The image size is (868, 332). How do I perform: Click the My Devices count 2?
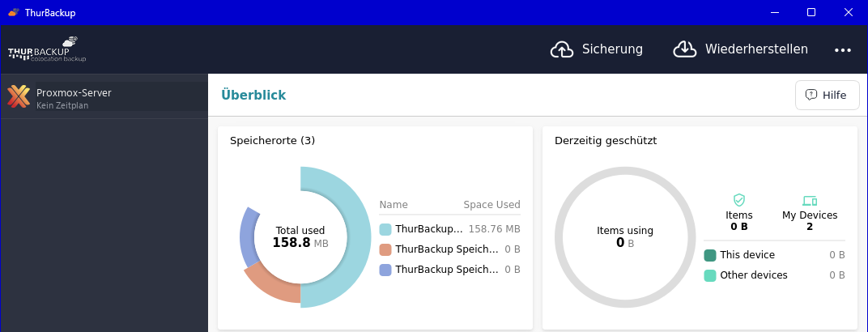[x=810, y=226]
